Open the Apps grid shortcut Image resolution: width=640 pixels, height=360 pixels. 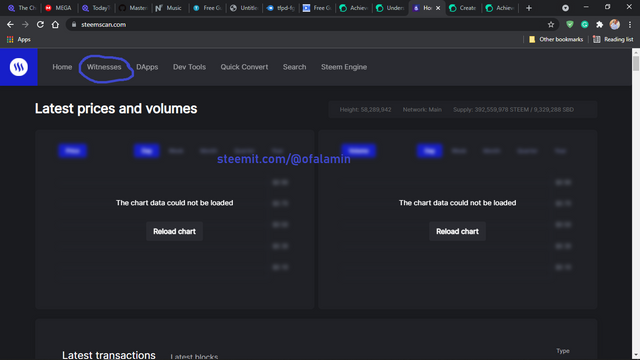[x=18, y=40]
